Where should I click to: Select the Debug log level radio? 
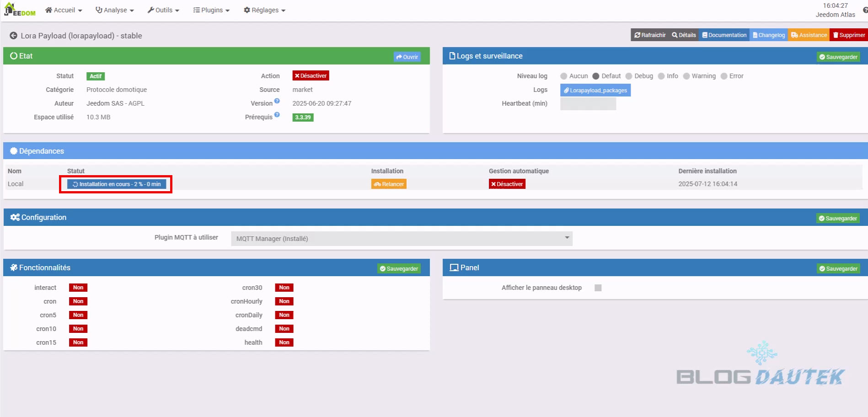pos(629,76)
